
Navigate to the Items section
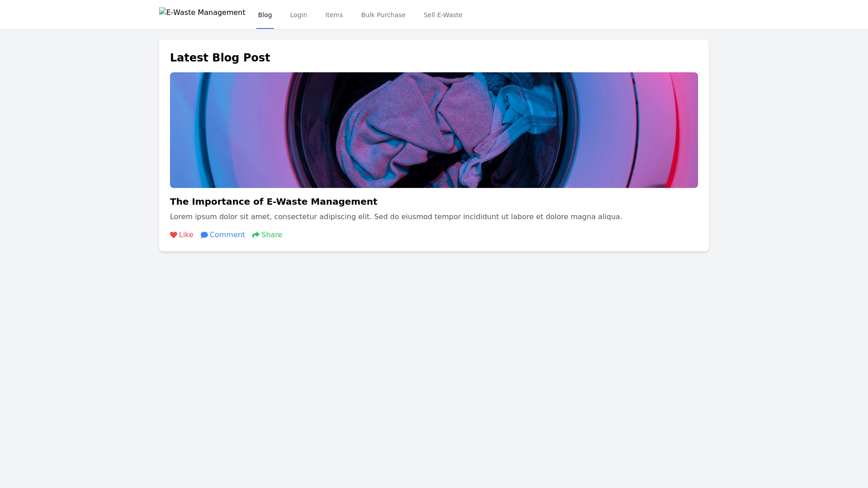tap(334, 15)
